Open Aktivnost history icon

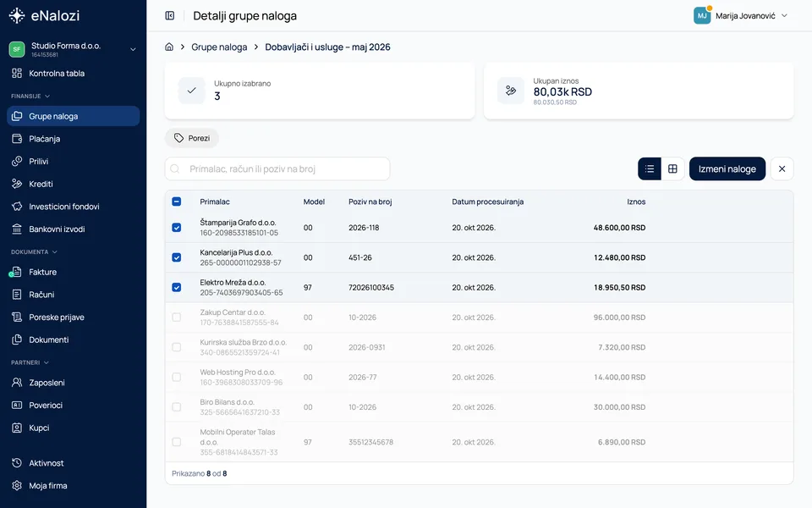coord(17,463)
